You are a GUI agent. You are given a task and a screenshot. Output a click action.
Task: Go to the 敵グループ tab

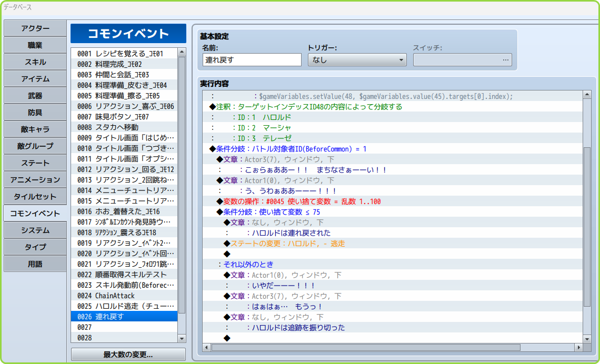click(x=35, y=146)
